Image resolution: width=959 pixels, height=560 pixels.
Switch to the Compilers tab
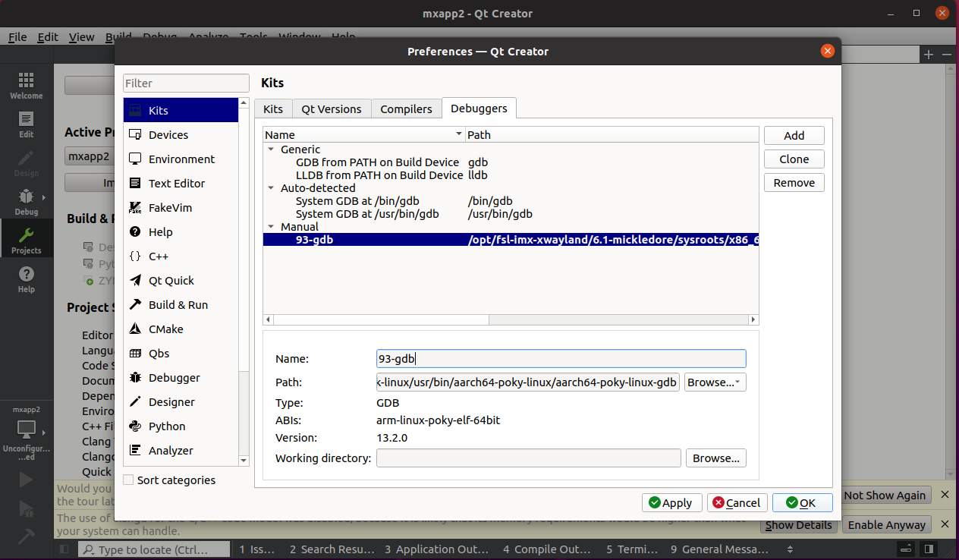[x=406, y=109]
